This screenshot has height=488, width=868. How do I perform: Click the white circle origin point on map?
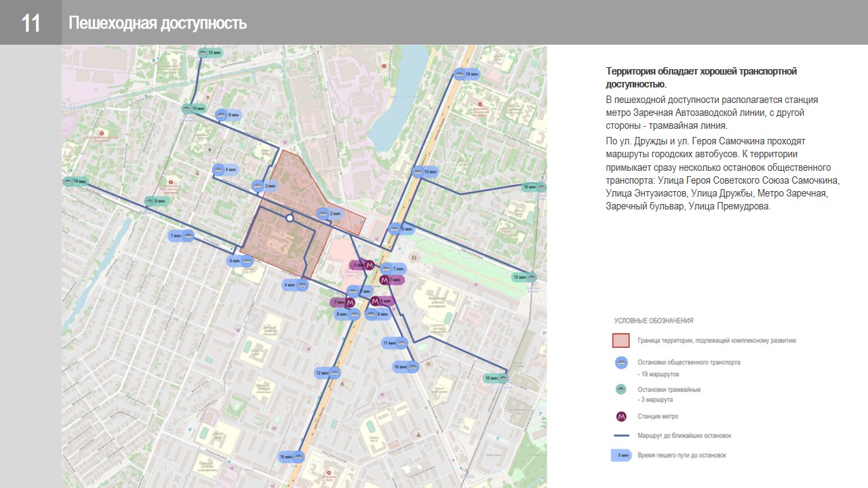click(x=290, y=218)
